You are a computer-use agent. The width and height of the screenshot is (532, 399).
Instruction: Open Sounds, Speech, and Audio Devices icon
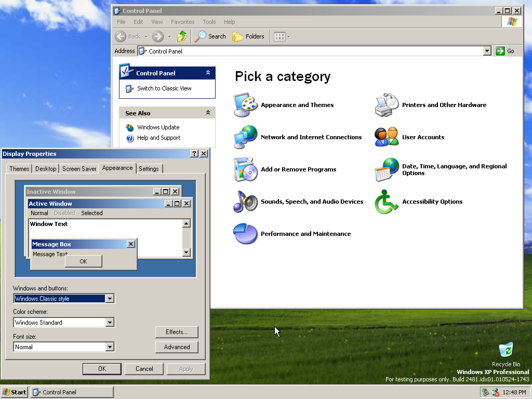(245, 202)
